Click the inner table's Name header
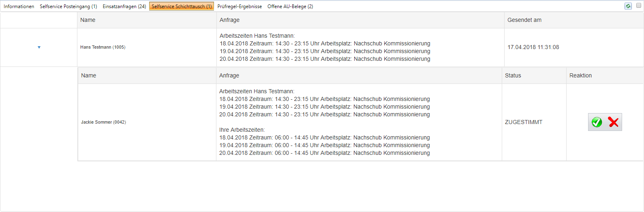This screenshot has width=644, height=212. pos(147,75)
